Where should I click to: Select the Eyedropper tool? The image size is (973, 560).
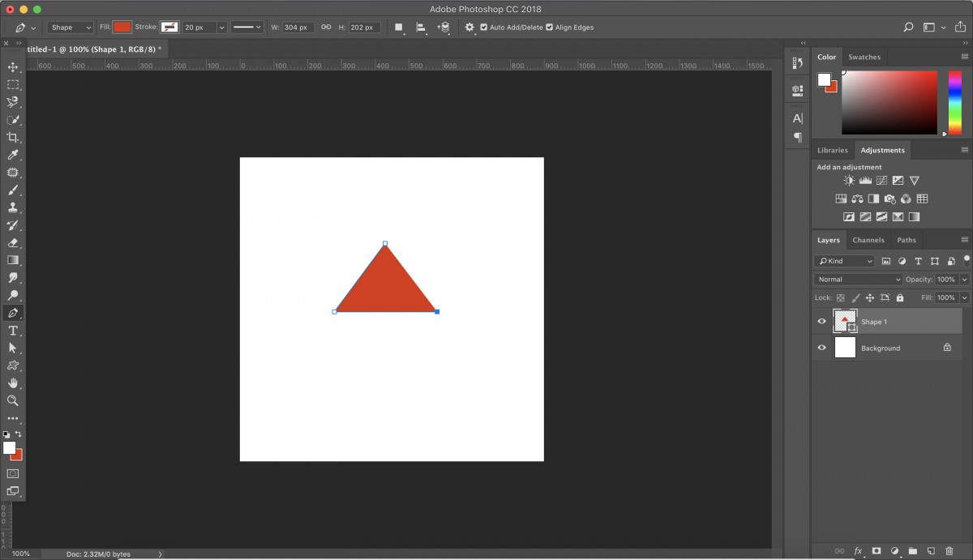[x=13, y=155]
